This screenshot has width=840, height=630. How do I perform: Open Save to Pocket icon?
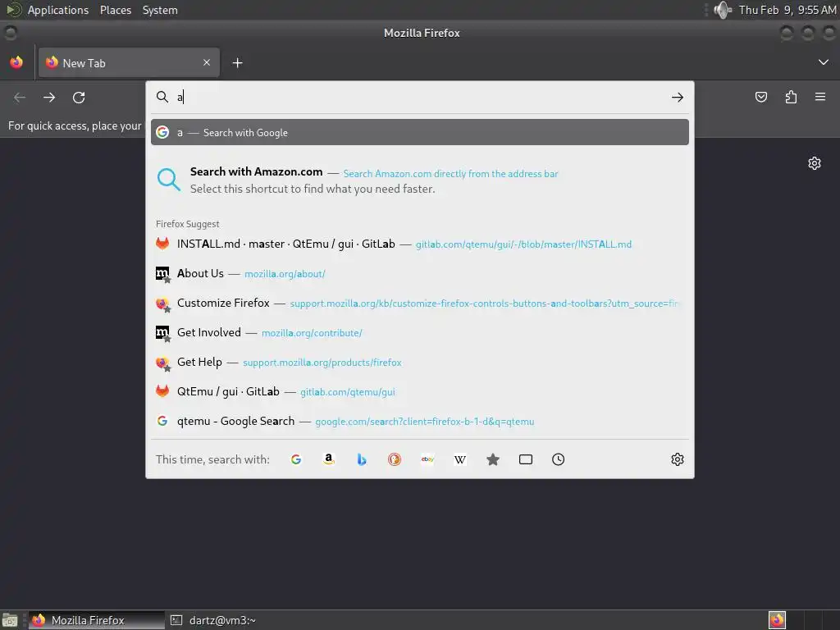760,97
